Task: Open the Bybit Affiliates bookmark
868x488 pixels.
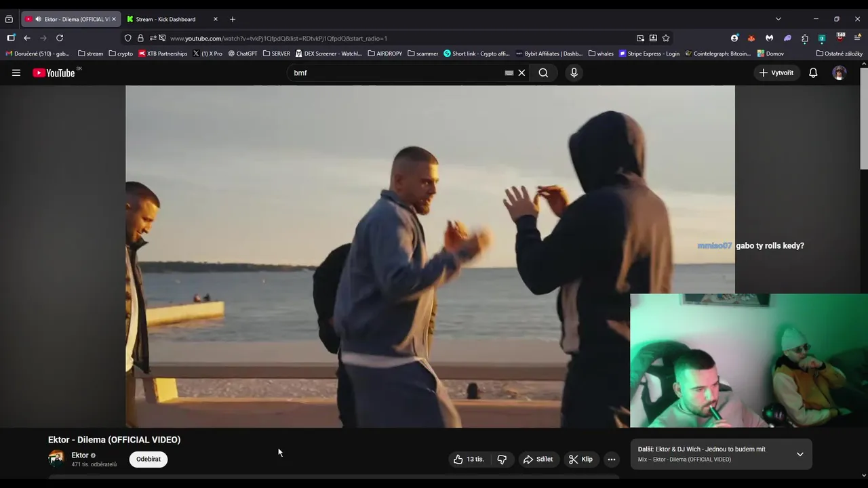Action: click(549, 54)
